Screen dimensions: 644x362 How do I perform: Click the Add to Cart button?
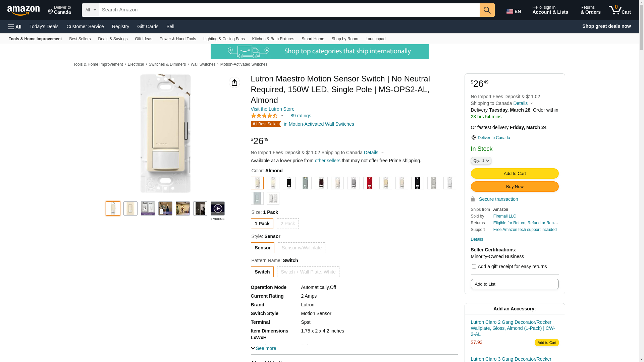[x=514, y=174]
